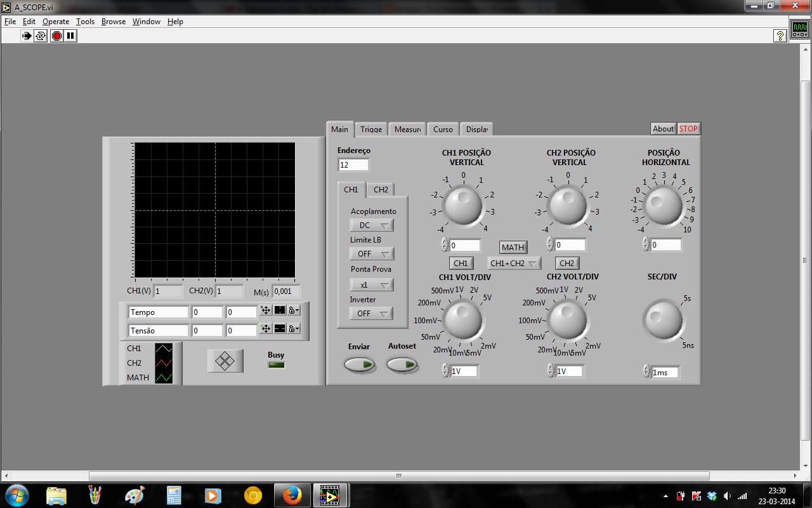The height and width of the screenshot is (508, 812).
Task: Click the volume speaker tray icon
Action: coord(727,496)
